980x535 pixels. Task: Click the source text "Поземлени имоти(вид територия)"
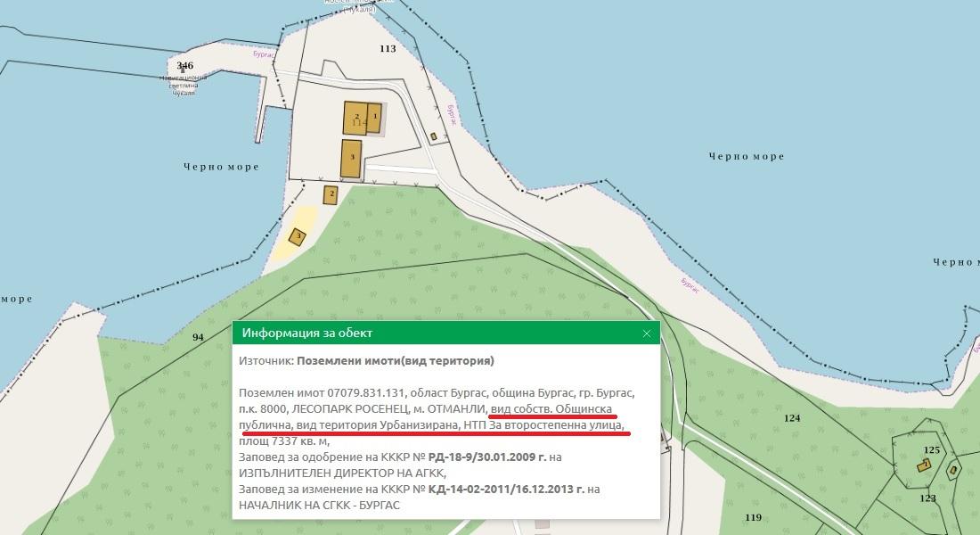click(395, 361)
